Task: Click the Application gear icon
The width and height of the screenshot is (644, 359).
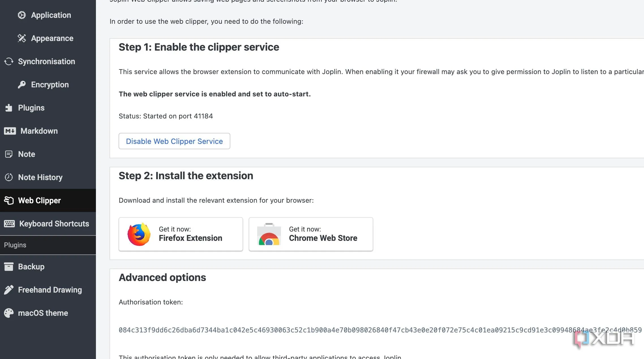Action: [x=22, y=15]
